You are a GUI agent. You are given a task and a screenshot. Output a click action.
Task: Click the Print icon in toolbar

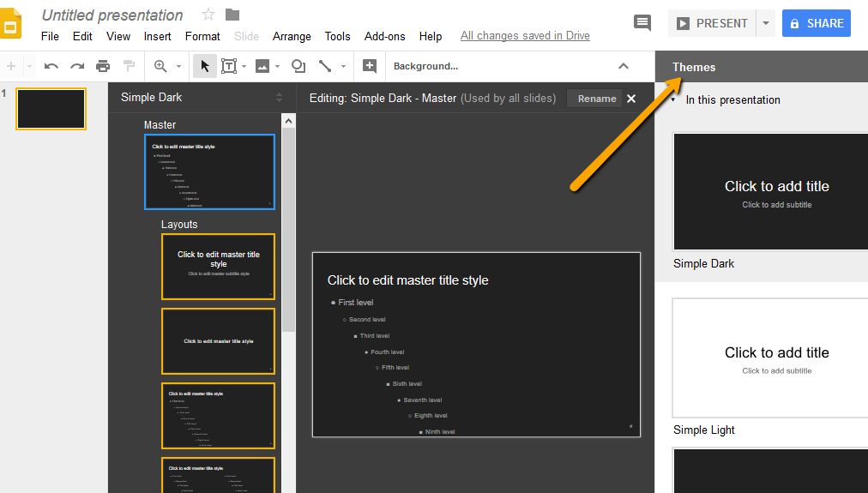[103, 66]
